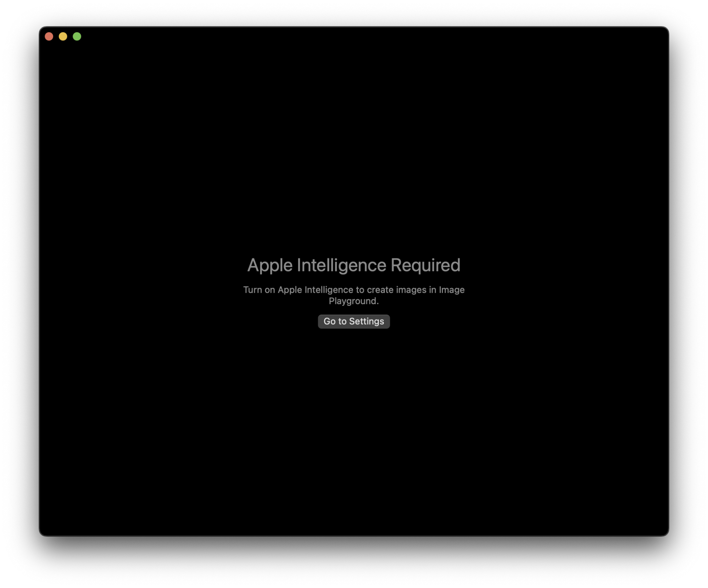Select the Apple Intelligence Required heading
The width and height of the screenshot is (708, 588).
(354, 266)
